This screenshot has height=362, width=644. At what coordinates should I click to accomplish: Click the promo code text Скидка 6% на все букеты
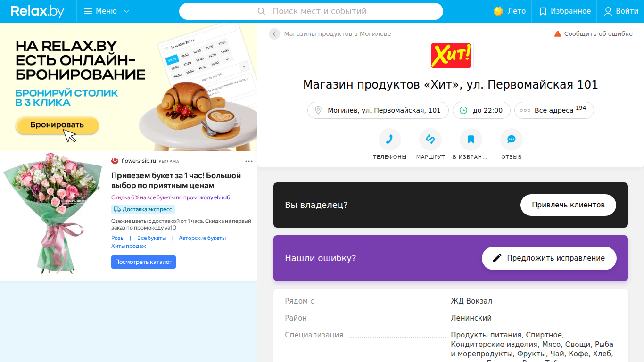coord(171,197)
